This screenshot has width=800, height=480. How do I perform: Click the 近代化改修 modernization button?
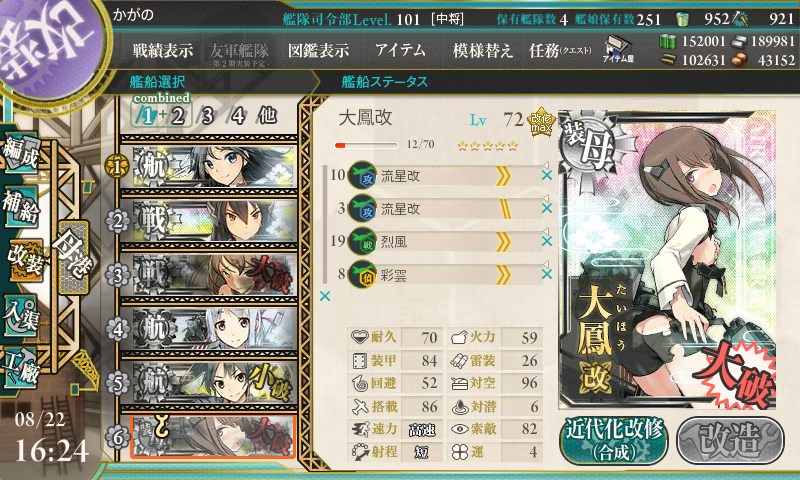pyautogui.click(x=614, y=440)
